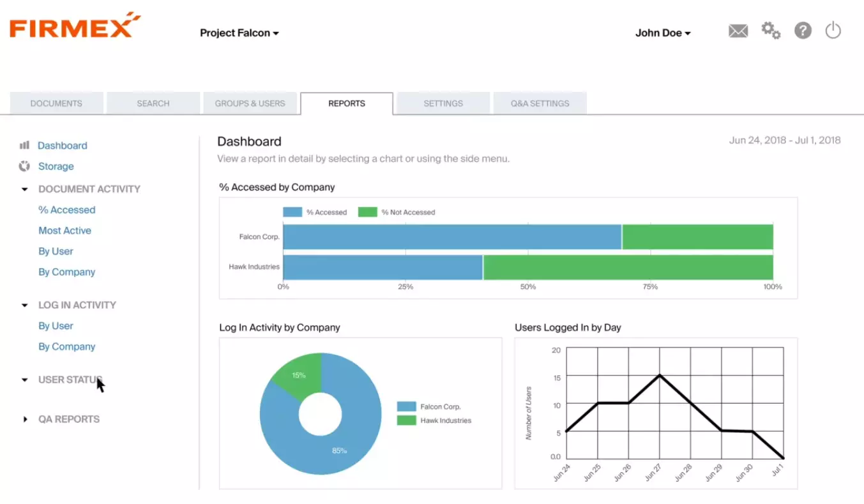Screen dimensions: 864x504
Task: Click the date range Jun 24 - Jul 1
Action: tap(785, 140)
